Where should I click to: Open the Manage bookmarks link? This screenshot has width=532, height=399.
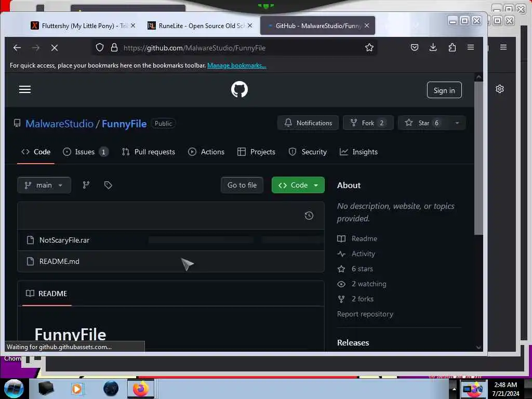click(x=237, y=65)
